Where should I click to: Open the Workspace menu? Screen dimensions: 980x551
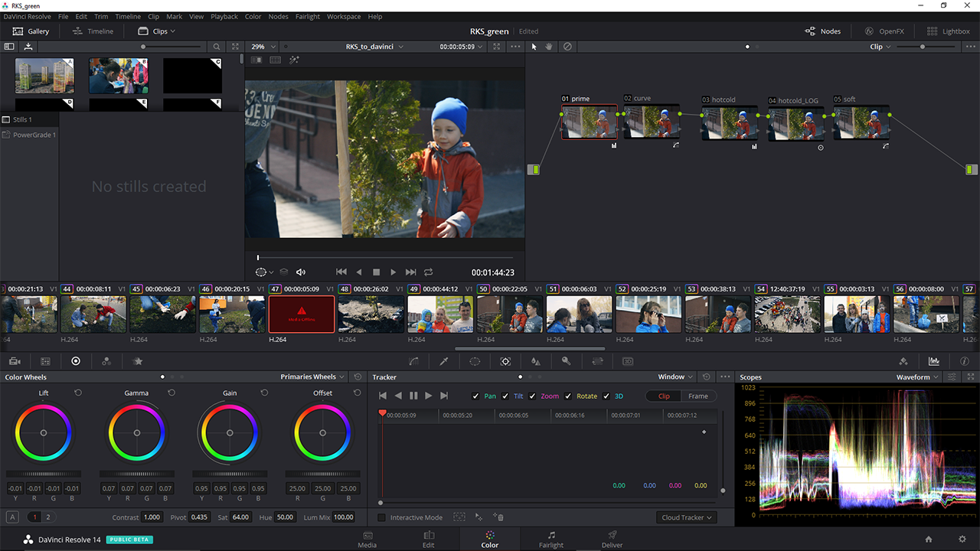click(x=344, y=16)
